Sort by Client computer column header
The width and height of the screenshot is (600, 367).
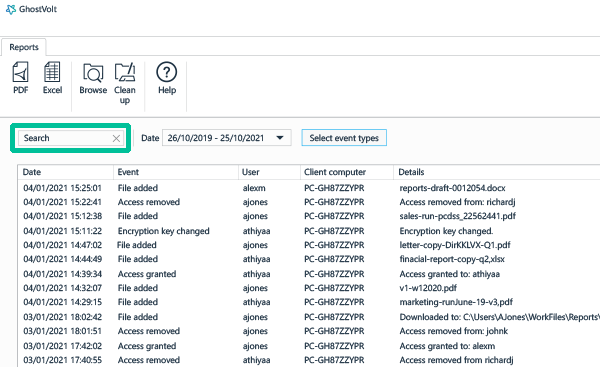click(347, 172)
